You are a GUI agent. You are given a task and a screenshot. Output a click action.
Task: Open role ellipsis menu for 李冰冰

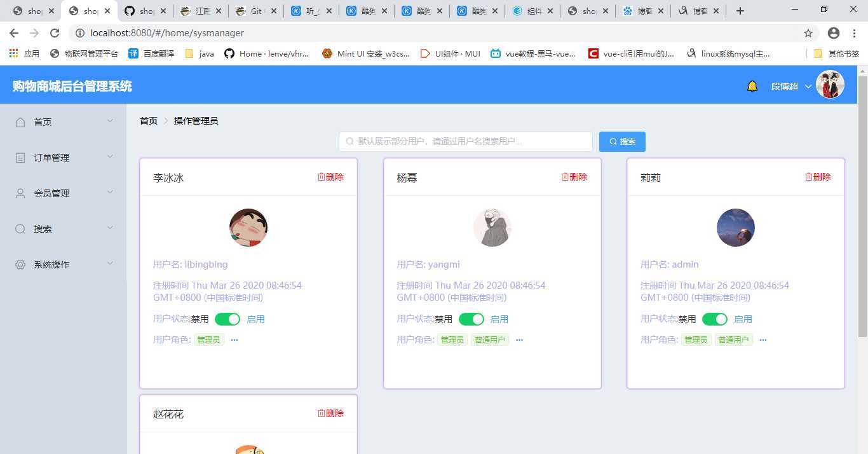(x=234, y=340)
